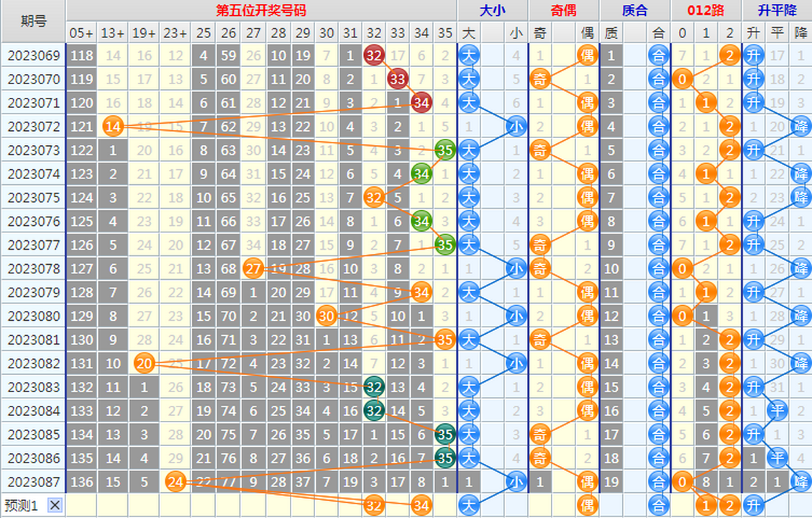
Task: Click the 13+ column header
Action: pyautogui.click(x=113, y=33)
